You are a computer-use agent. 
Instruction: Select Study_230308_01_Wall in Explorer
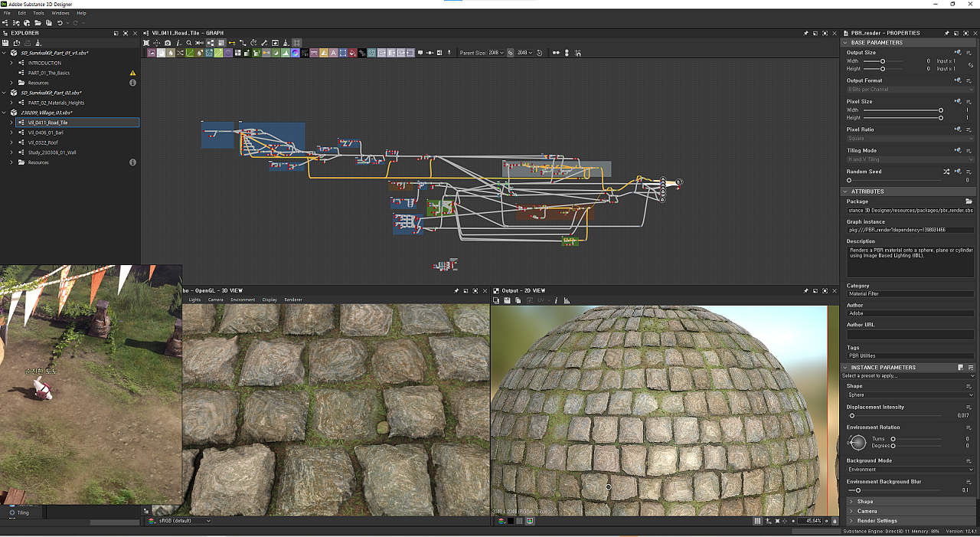pos(52,152)
